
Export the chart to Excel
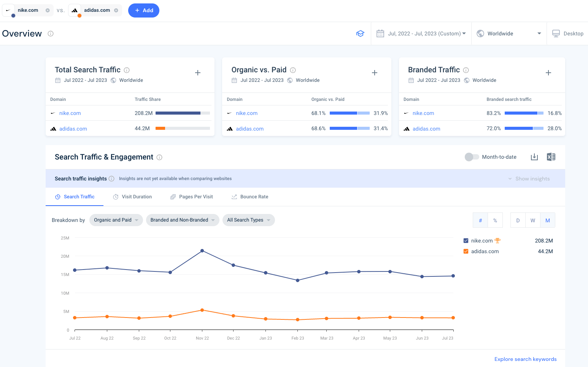(x=551, y=156)
